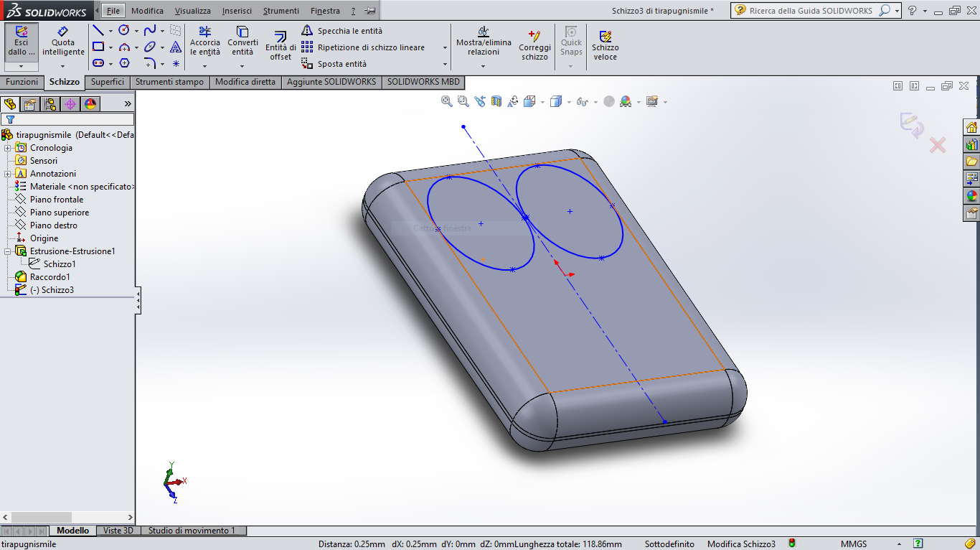Click Converti entità tool

coord(242,41)
